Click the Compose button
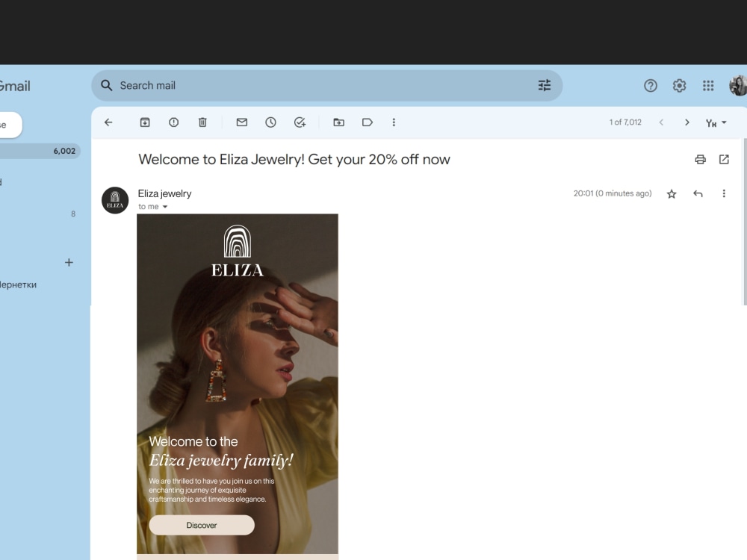Viewport: 747px width, 560px height. click(x=10, y=125)
